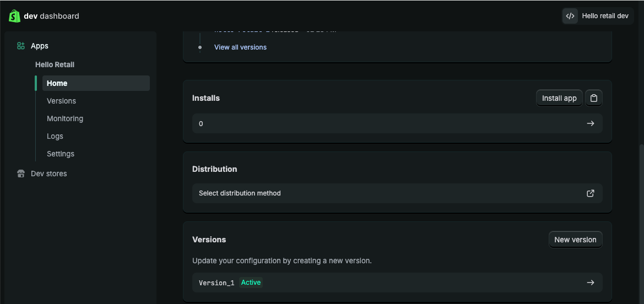Click the arrow icon in Installs row
Viewport: 644px width, 304px height.
[591, 123]
